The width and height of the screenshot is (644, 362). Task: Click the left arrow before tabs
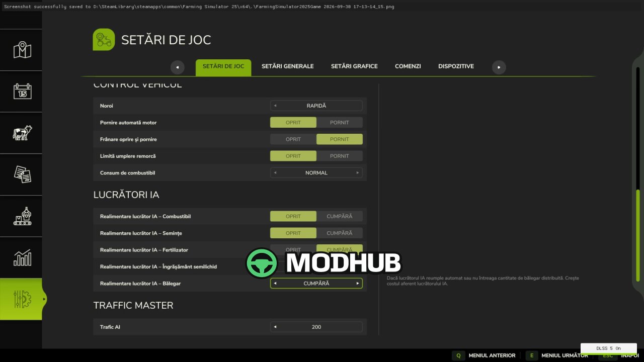177,67
